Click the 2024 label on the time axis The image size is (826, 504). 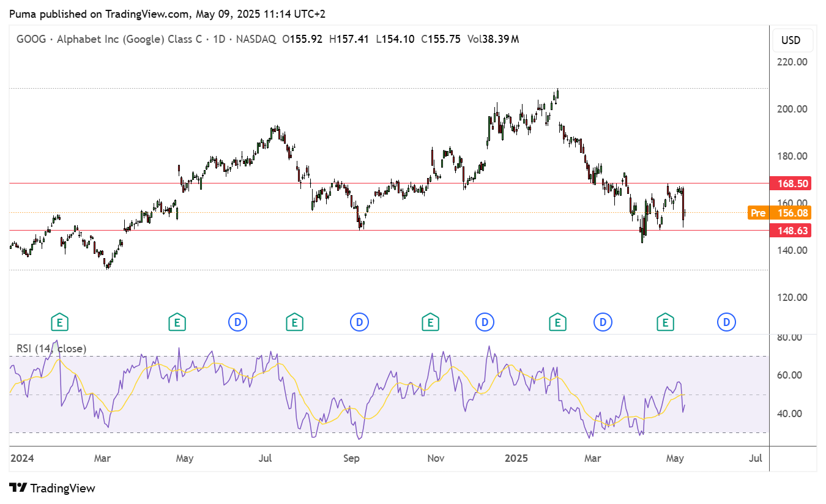click(22, 458)
